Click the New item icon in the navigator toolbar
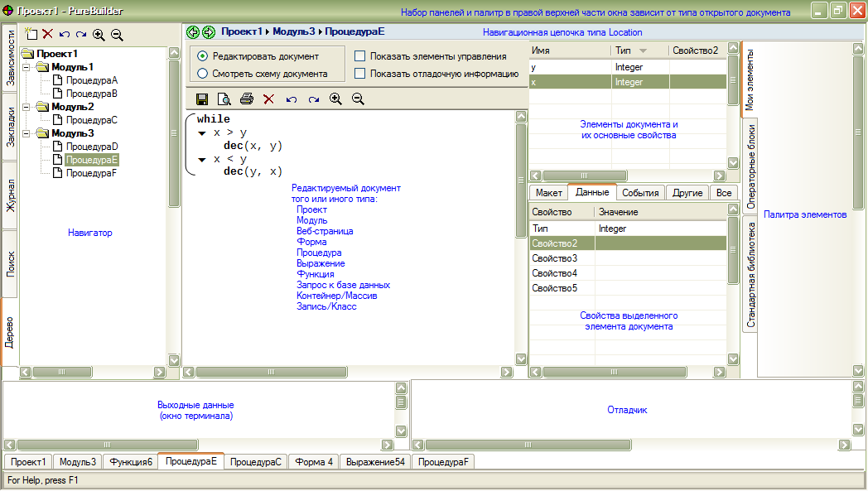This screenshot has width=868, height=491. tap(31, 34)
